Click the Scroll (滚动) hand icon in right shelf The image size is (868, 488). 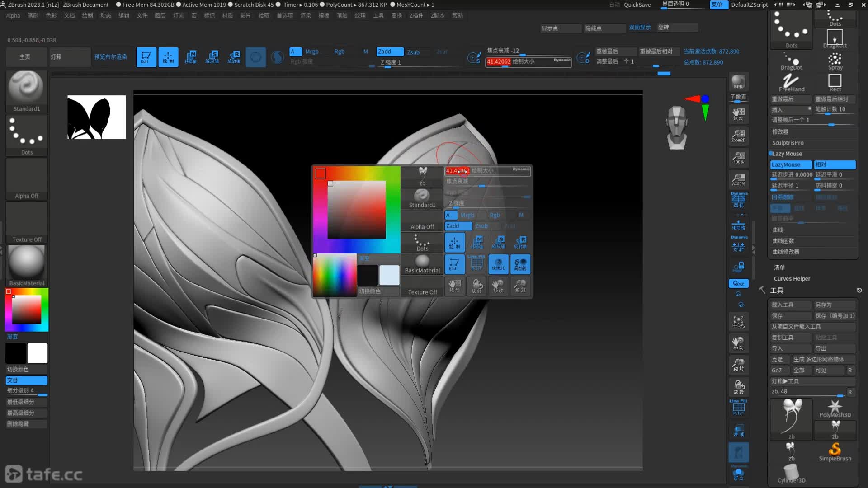(x=738, y=114)
